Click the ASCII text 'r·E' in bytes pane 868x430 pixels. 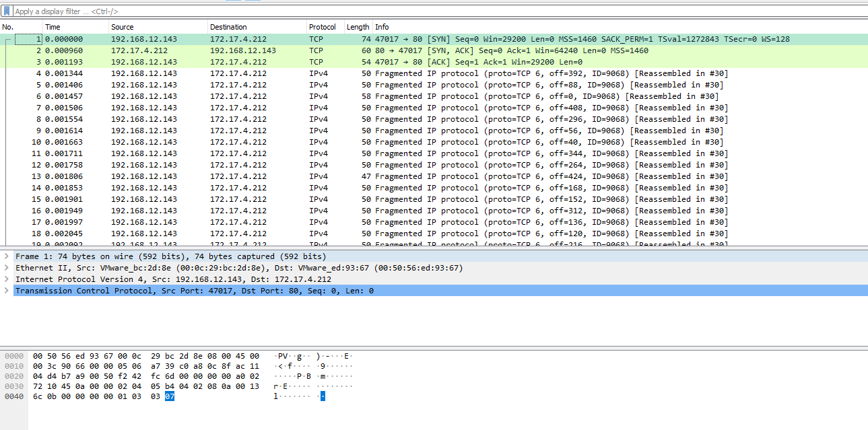pyautogui.click(x=281, y=386)
